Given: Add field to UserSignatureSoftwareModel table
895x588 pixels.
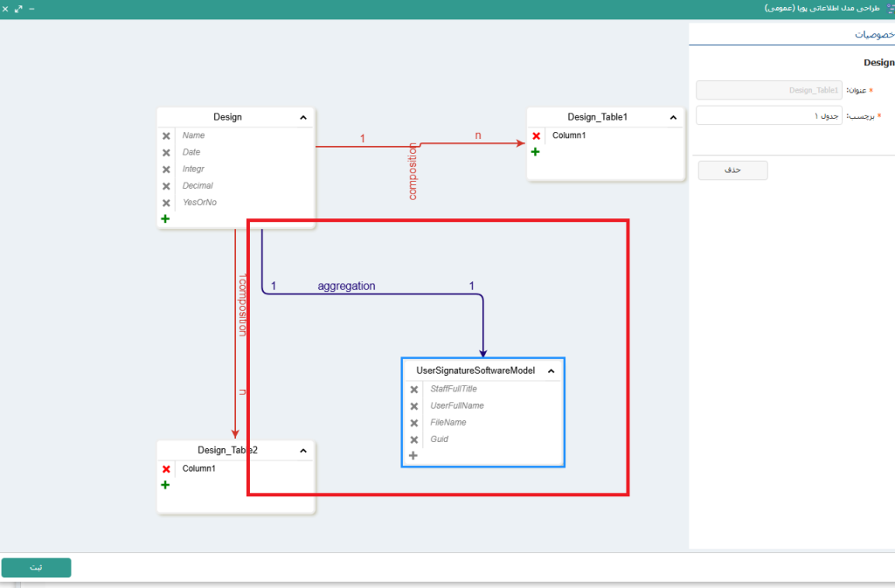Looking at the screenshot, I should 413,455.
